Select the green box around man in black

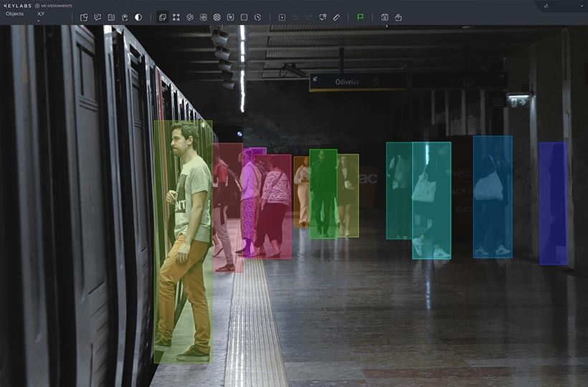(323, 193)
